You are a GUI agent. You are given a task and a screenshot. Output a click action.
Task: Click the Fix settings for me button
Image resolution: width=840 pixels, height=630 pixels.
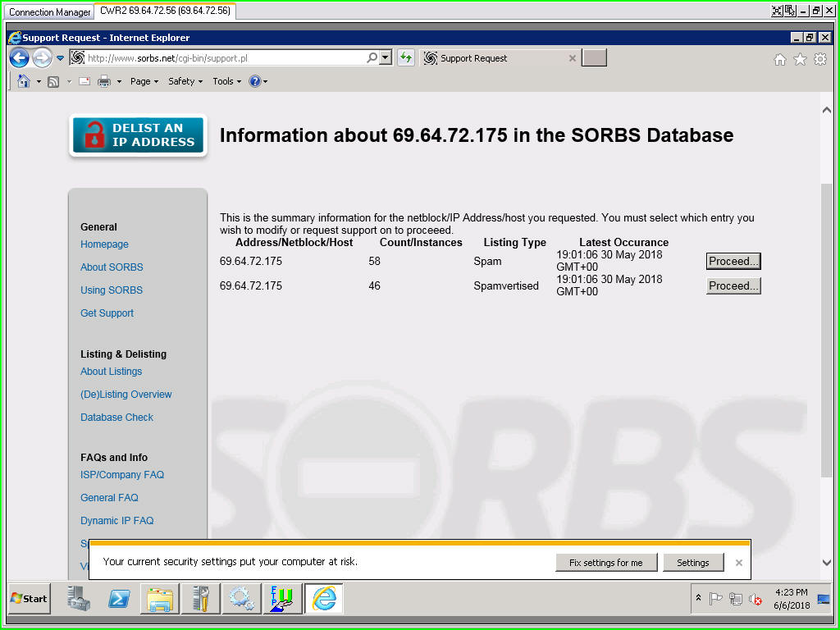pos(606,563)
